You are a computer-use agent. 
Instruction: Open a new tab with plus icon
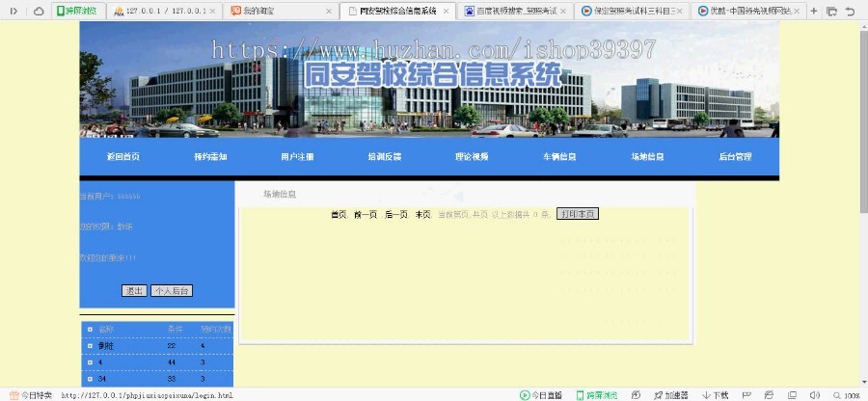point(814,11)
